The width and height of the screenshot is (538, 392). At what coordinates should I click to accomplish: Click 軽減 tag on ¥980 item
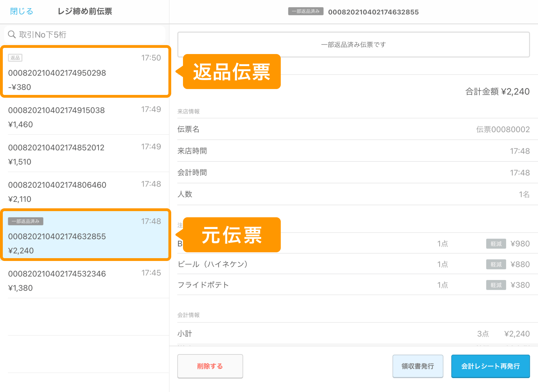tap(496, 244)
